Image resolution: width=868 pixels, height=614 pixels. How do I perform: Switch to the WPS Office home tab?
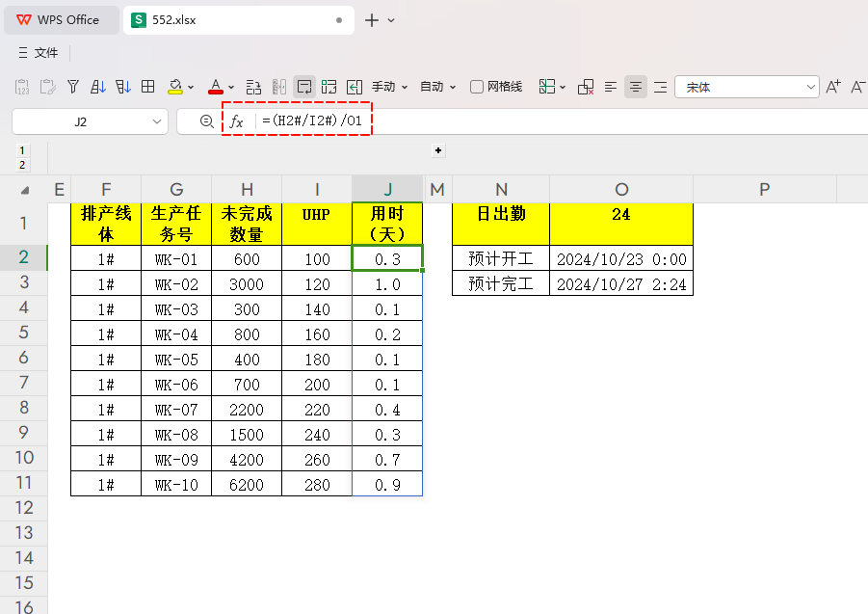[x=62, y=20]
